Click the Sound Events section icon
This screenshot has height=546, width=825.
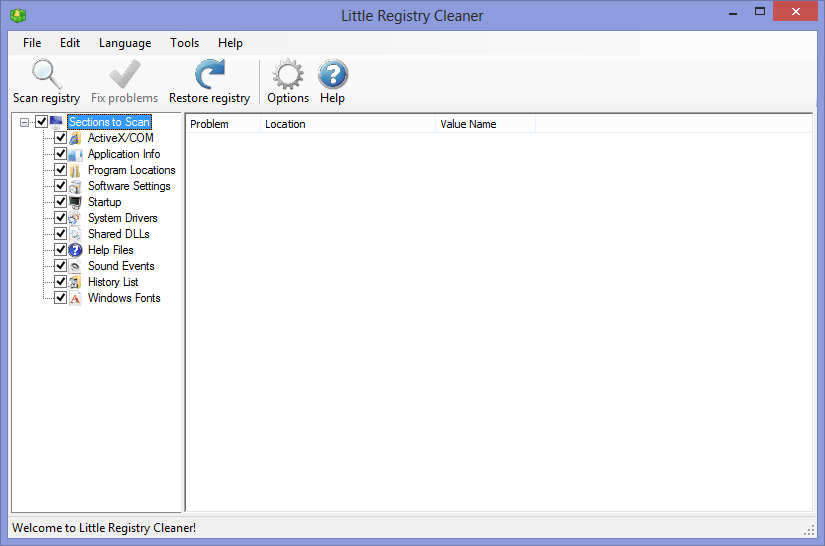tap(75, 266)
